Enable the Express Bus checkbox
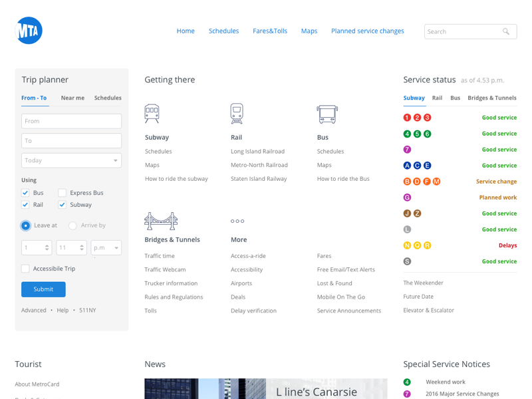This screenshot has width=532, height=399. pos(62,193)
